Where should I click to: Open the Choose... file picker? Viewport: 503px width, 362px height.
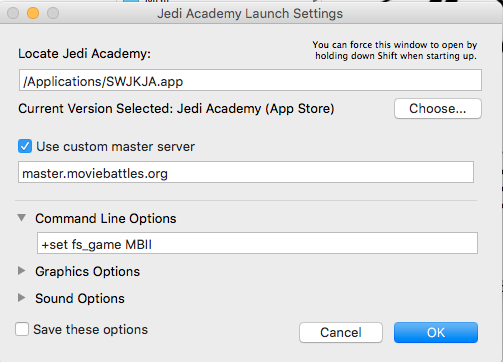(x=438, y=108)
